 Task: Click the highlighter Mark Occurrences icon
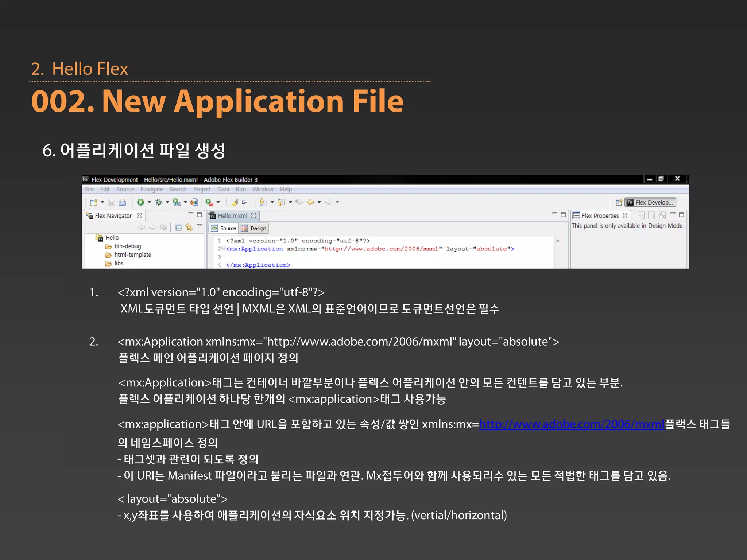(x=235, y=202)
